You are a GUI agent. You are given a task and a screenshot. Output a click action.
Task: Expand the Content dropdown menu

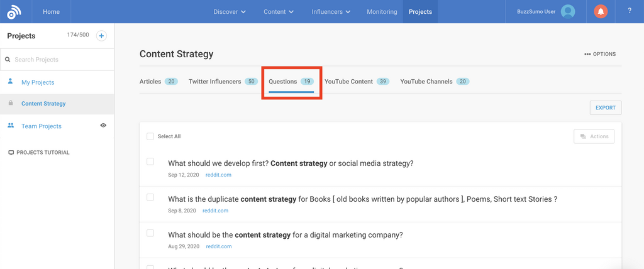(x=279, y=11)
